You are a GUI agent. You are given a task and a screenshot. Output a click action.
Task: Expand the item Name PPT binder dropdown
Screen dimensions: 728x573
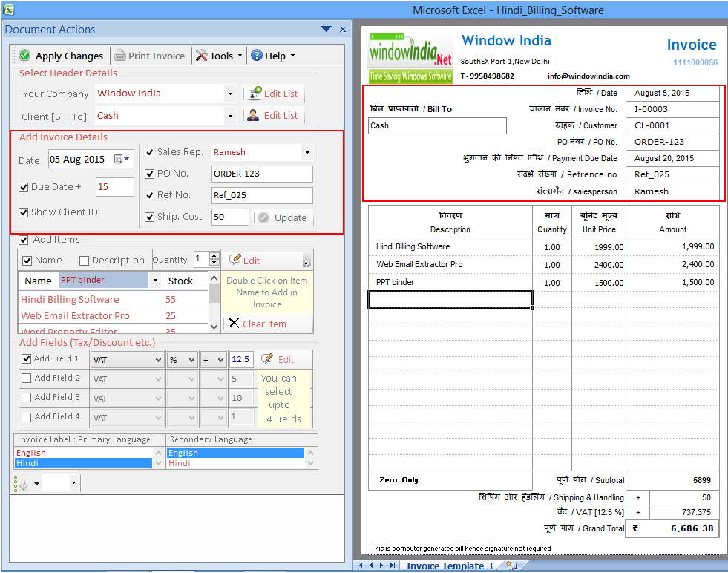[155, 281]
